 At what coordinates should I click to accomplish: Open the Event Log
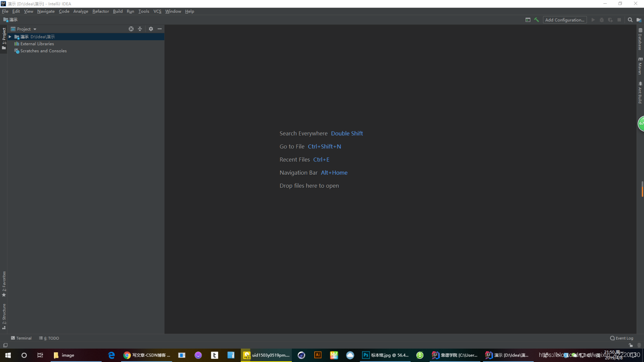coord(622,338)
